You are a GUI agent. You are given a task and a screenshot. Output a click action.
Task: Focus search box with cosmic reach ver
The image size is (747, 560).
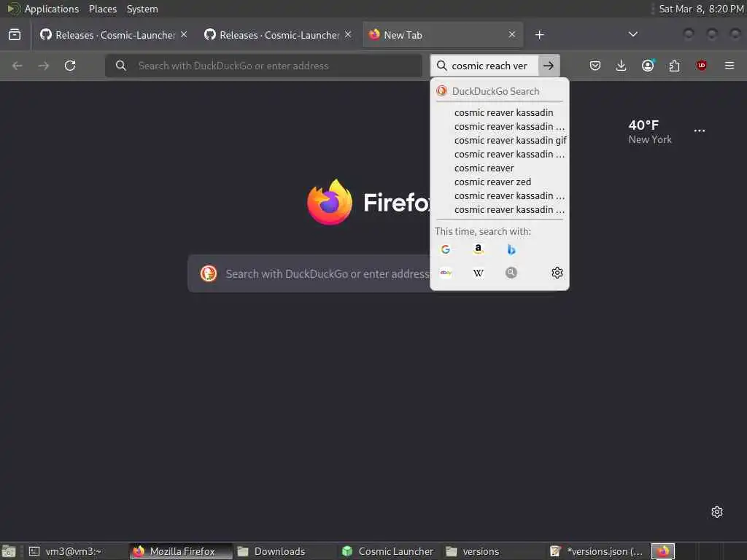[x=489, y=66]
